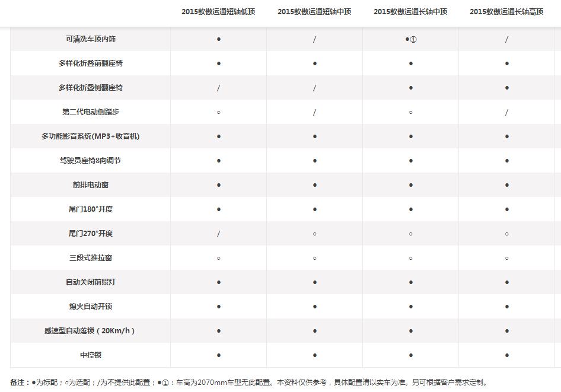Click the 前排电动窗 dot under 短轴中顶
Image resolution: width=561 pixels, height=392 pixels.
[314, 185]
